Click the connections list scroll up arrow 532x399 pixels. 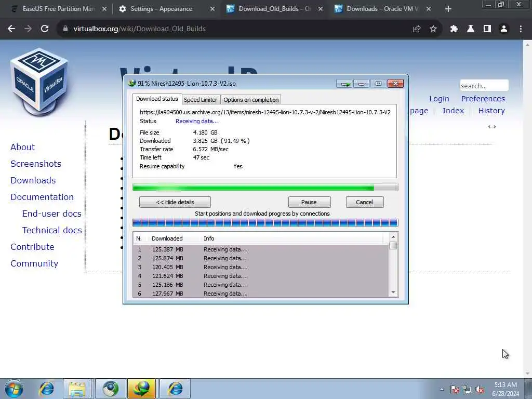[x=393, y=237]
